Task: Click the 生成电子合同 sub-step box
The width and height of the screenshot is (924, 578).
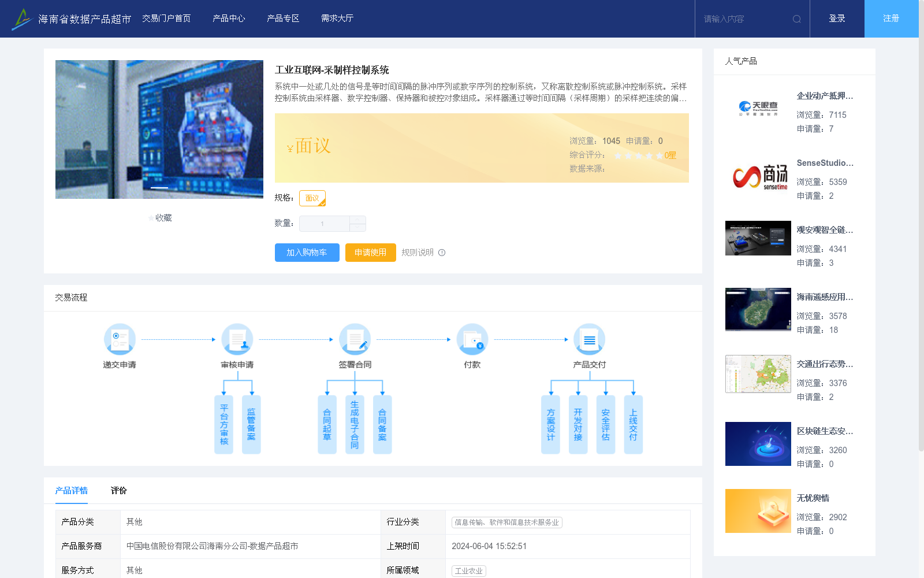Action: pyautogui.click(x=355, y=425)
